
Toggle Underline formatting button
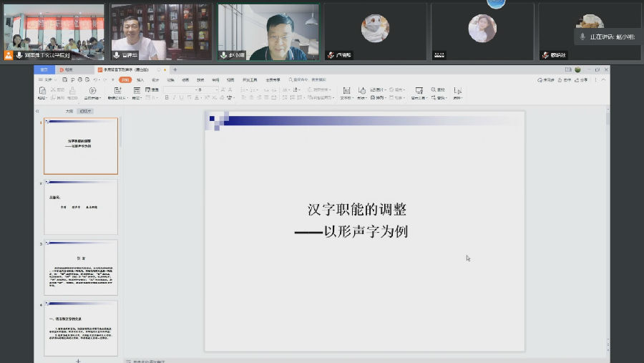click(180, 98)
